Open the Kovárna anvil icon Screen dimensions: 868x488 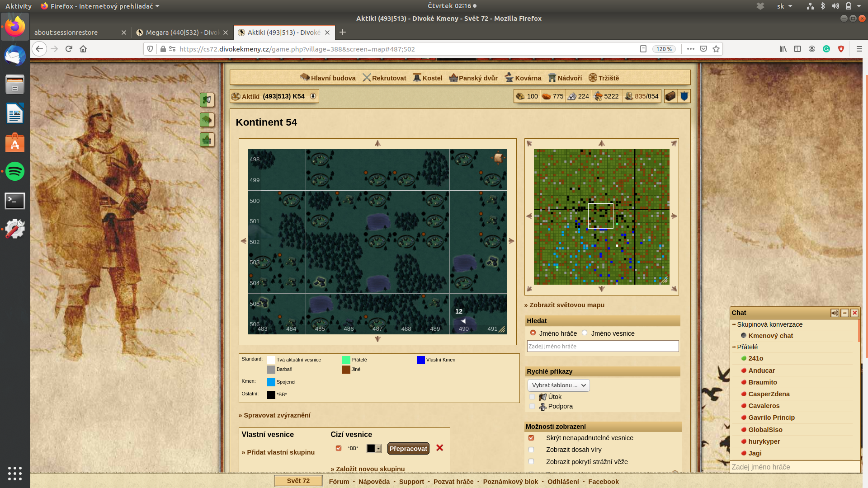tap(509, 78)
